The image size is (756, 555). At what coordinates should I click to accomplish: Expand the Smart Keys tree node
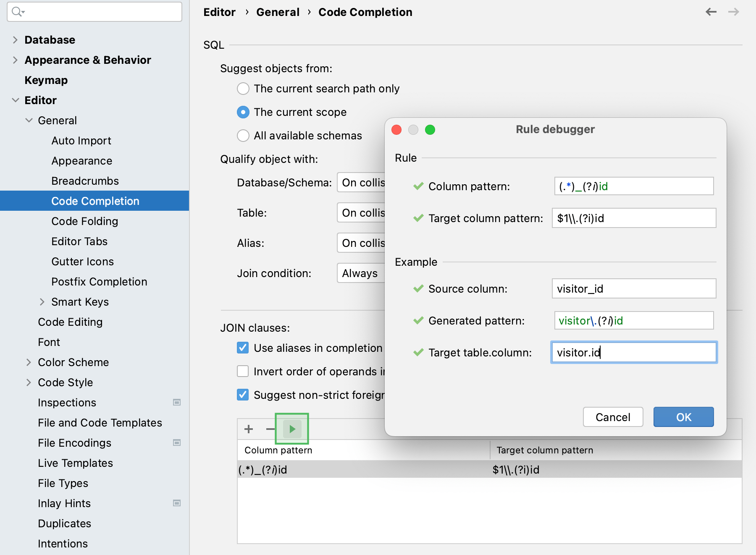(42, 301)
